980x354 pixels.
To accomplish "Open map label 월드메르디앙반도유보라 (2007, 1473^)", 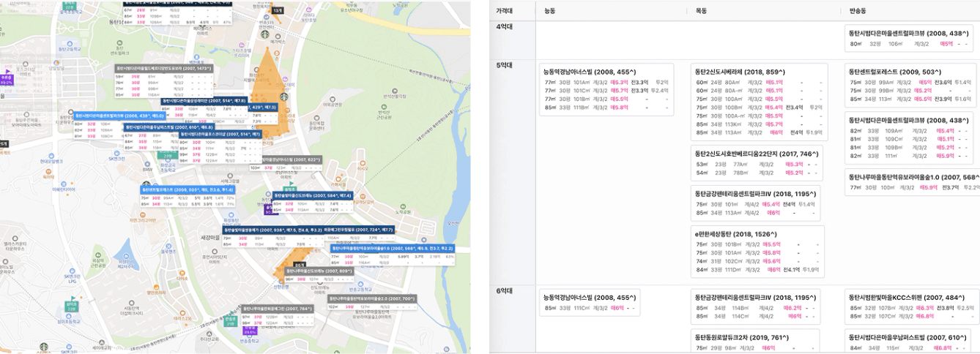I will (164, 68).
